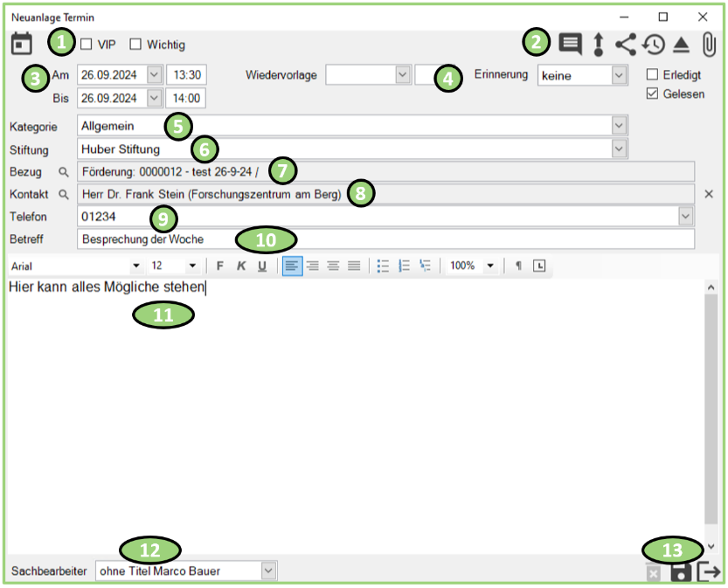Open the comment speech-bubble icon
Screen dimensions: 728x588
pos(571,44)
